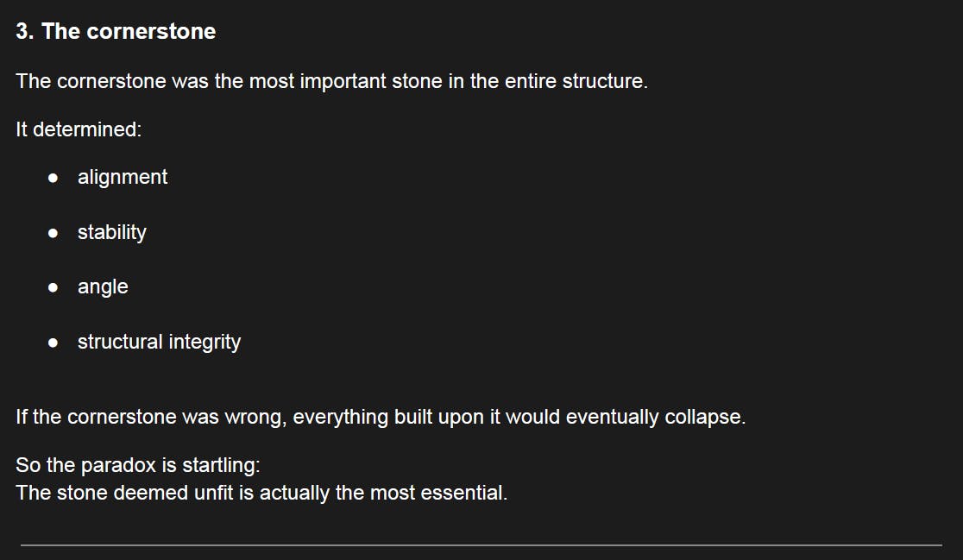This screenshot has height=560, width=963.
Task: Click the horizontal divider line below the text
Action: [481, 544]
